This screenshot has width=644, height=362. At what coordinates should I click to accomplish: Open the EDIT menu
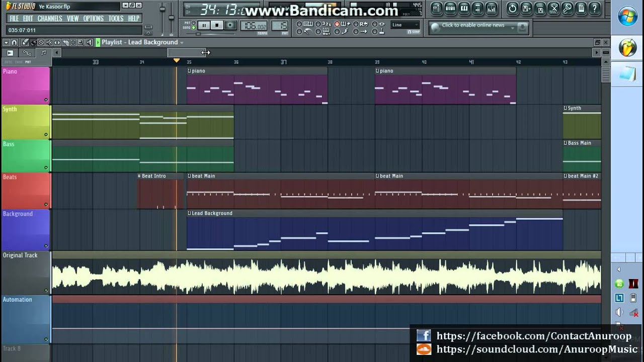pos(28,19)
